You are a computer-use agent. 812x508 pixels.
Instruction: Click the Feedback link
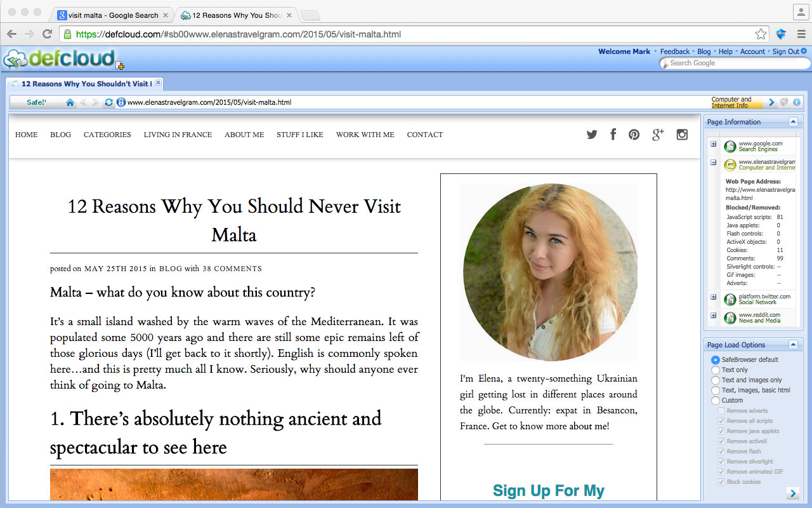tap(674, 51)
